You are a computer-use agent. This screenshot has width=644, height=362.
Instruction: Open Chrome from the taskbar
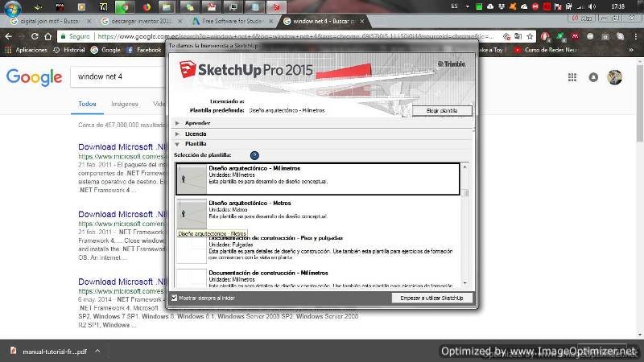coord(124,7)
